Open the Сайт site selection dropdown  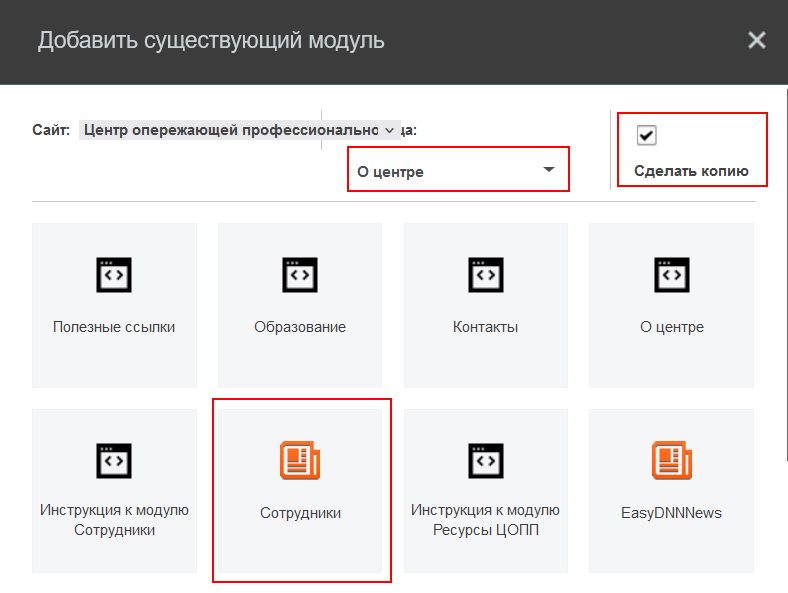[x=240, y=130]
